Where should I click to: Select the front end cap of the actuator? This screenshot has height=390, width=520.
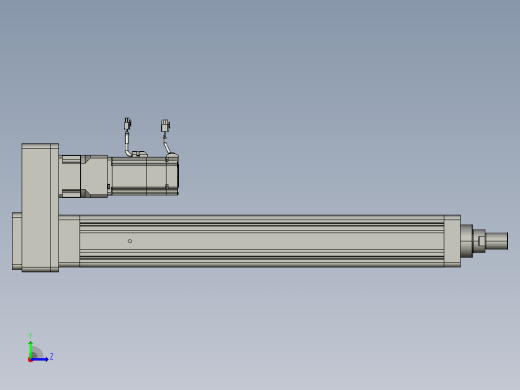[453, 241]
